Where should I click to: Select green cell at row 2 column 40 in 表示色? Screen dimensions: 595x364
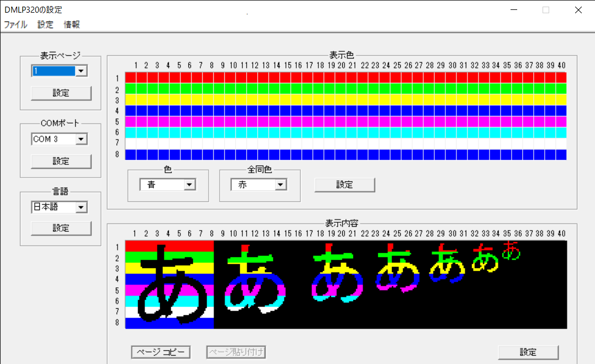click(561, 88)
